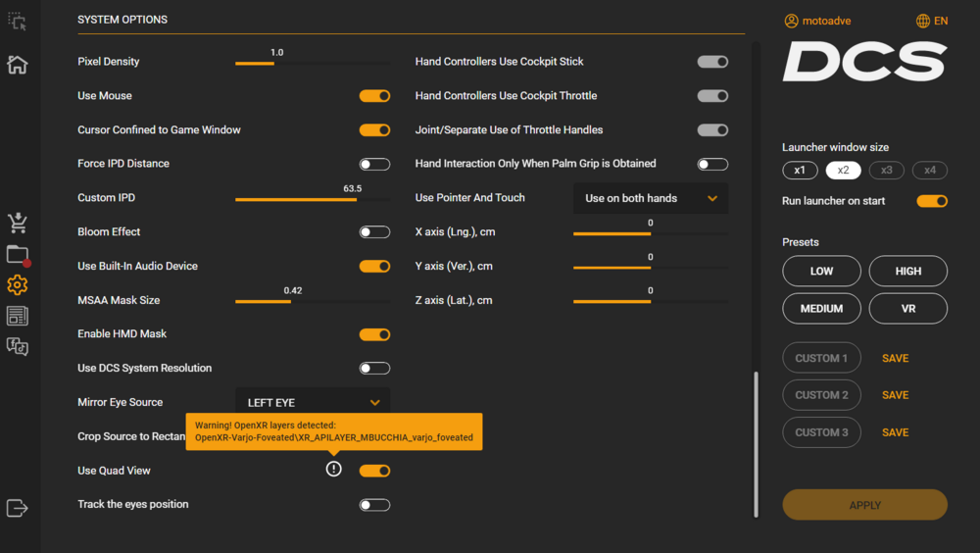
Task: Click the exit/logout icon in sidebar
Action: click(x=17, y=508)
